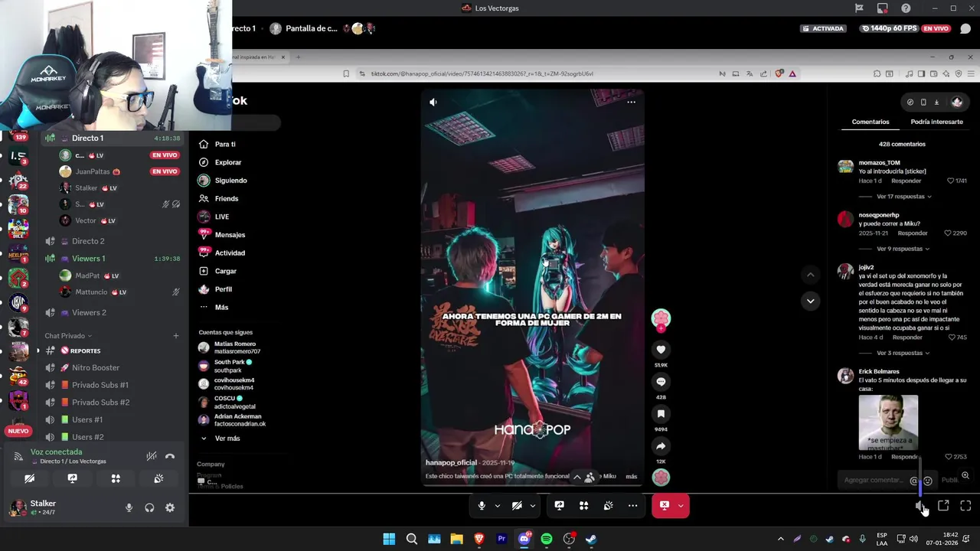Open Discord user settings gear
This screenshot has width=980, height=551.
[170, 507]
